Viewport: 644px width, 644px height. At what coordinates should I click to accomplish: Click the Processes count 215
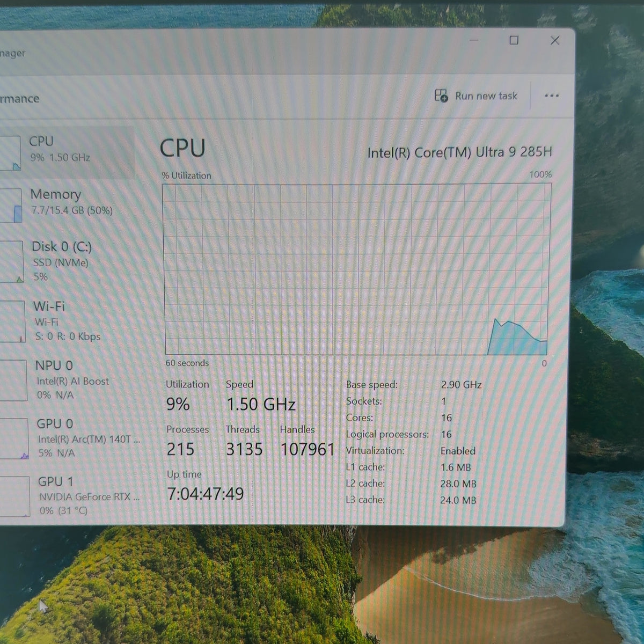(180, 449)
